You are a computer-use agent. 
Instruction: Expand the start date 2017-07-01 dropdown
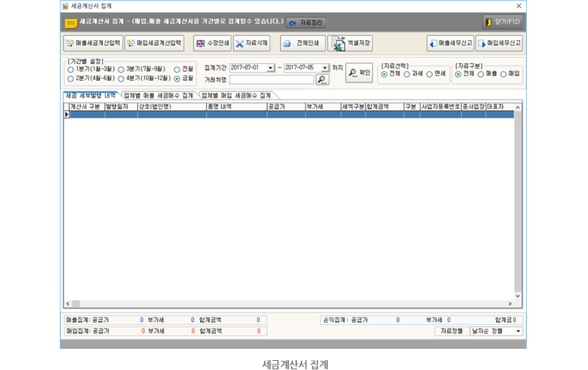(x=270, y=68)
